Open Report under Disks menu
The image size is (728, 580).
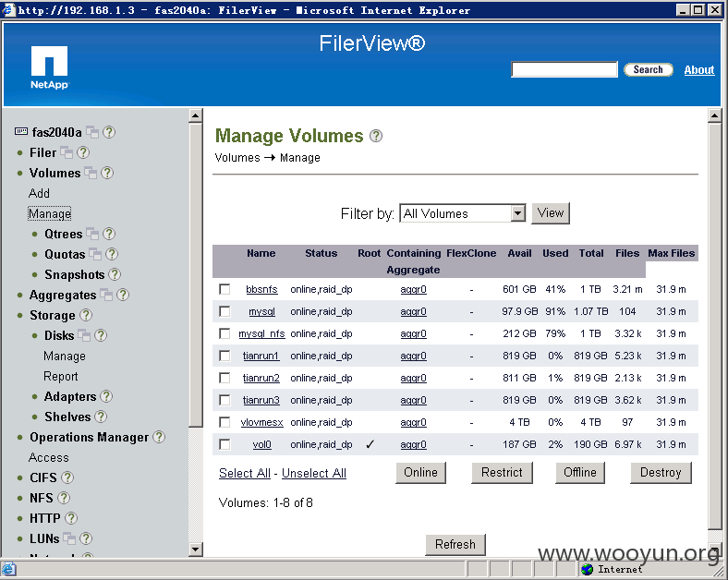[61, 376]
